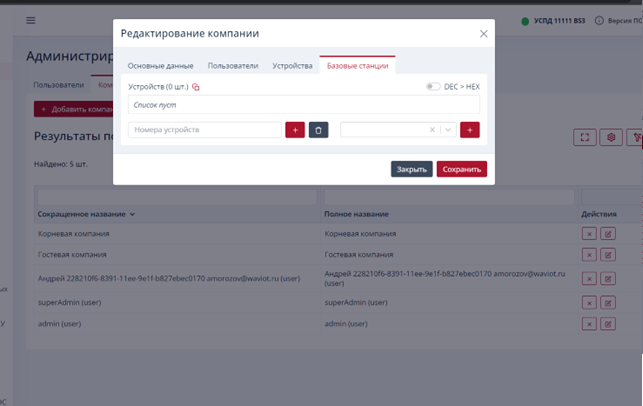Click the fullscreen table icon
This screenshot has height=406, width=643.
click(585, 137)
